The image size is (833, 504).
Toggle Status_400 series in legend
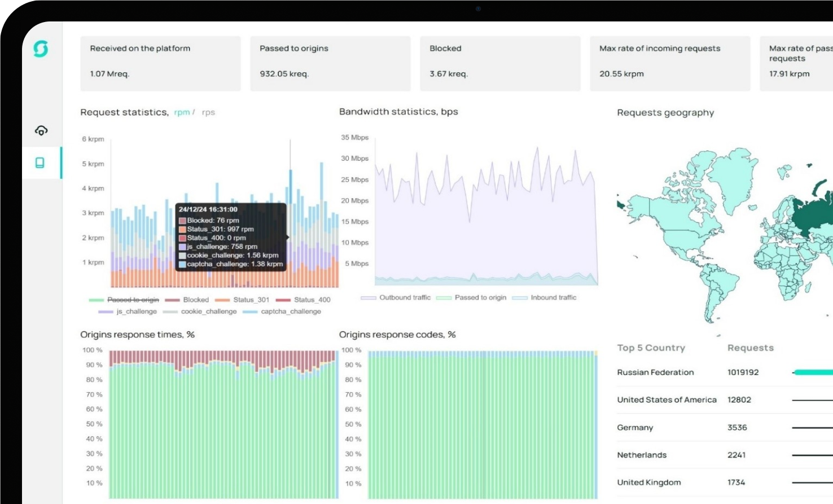(x=304, y=300)
